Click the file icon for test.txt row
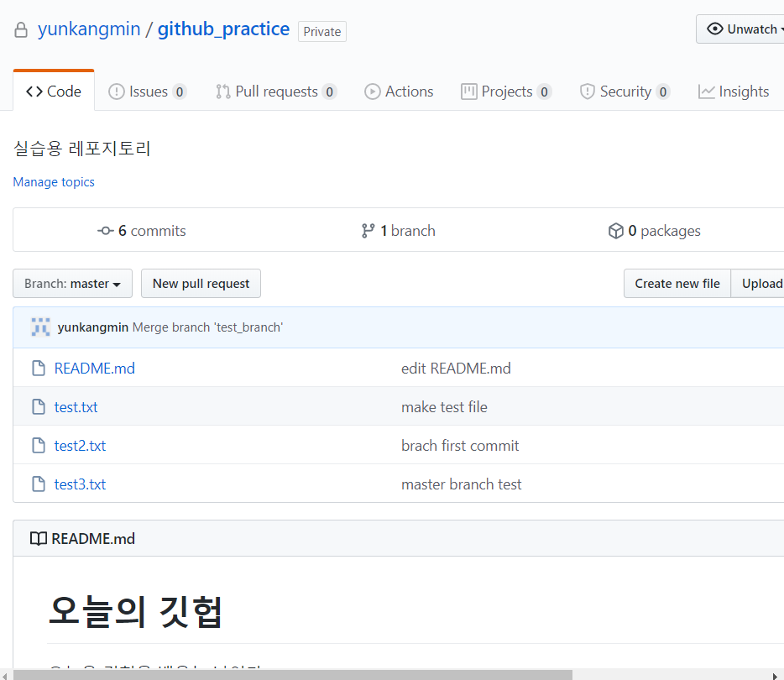 click(x=39, y=406)
